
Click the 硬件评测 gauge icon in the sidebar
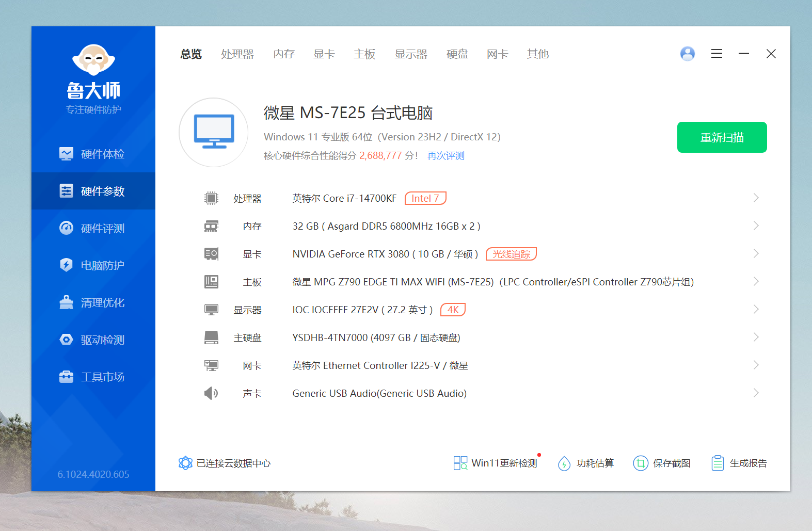66,228
